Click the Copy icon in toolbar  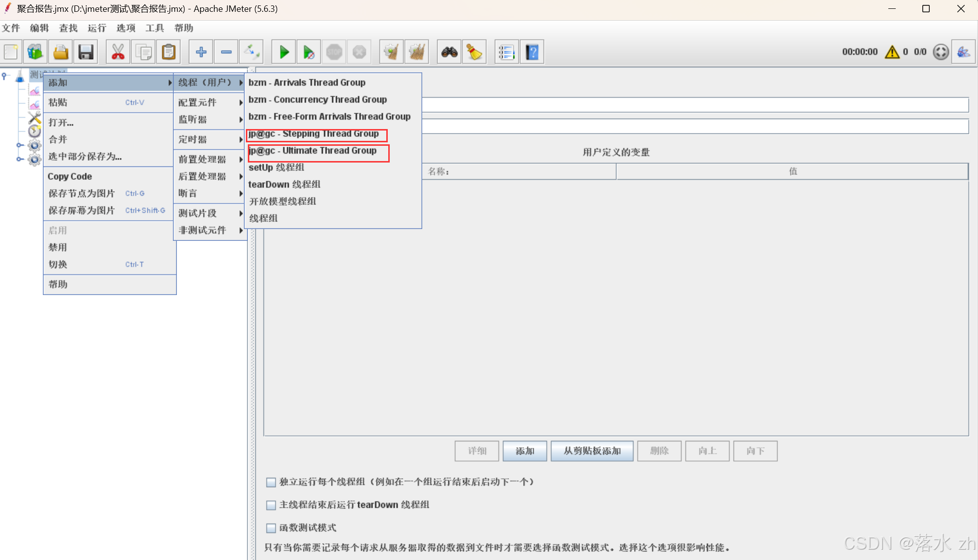pos(143,52)
